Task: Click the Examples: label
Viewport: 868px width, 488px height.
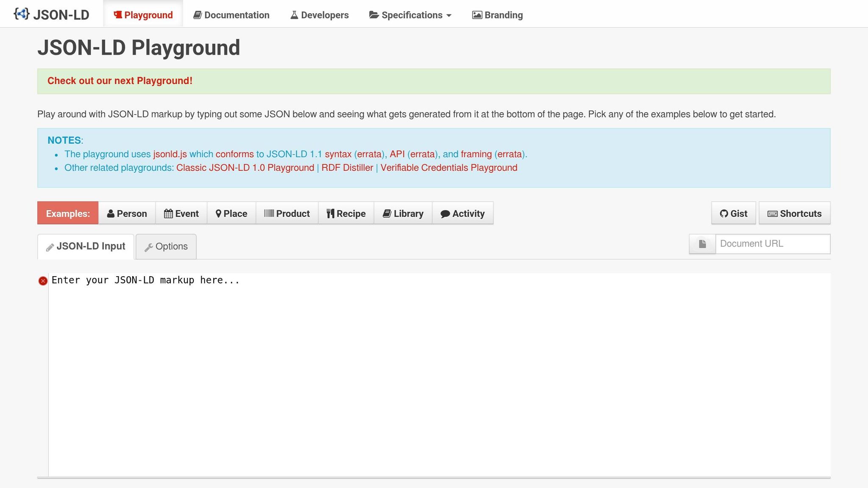Action: [68, 213]
